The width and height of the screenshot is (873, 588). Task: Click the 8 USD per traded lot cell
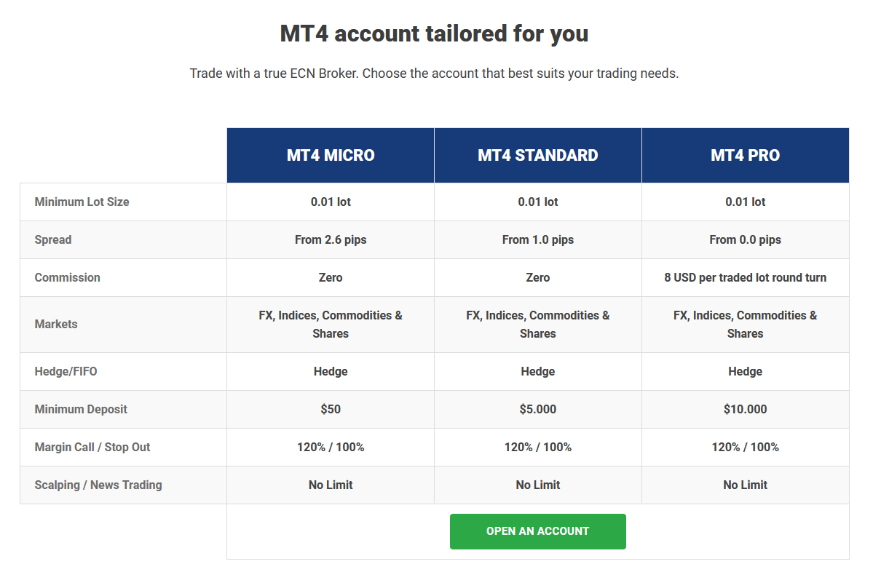(746, 277)
